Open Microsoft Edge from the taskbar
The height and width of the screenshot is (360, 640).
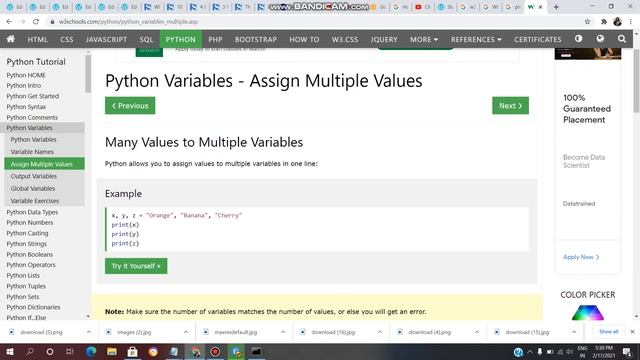(91, 351)
